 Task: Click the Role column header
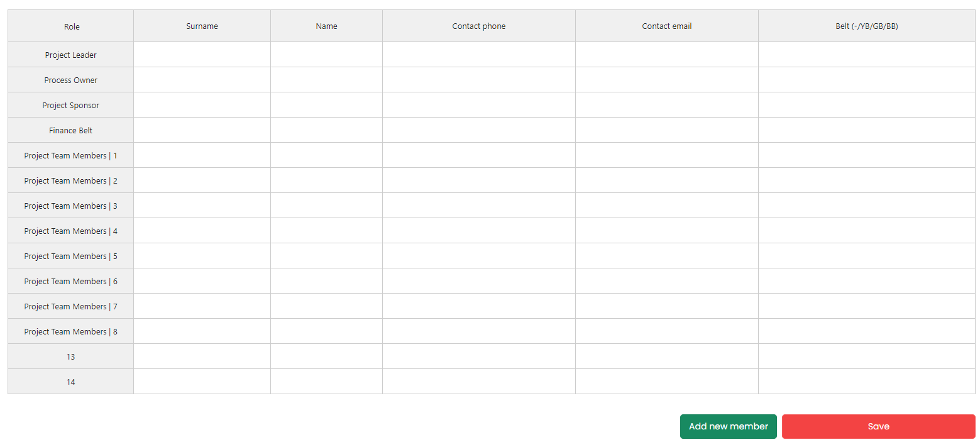click(x=70, y=26)
